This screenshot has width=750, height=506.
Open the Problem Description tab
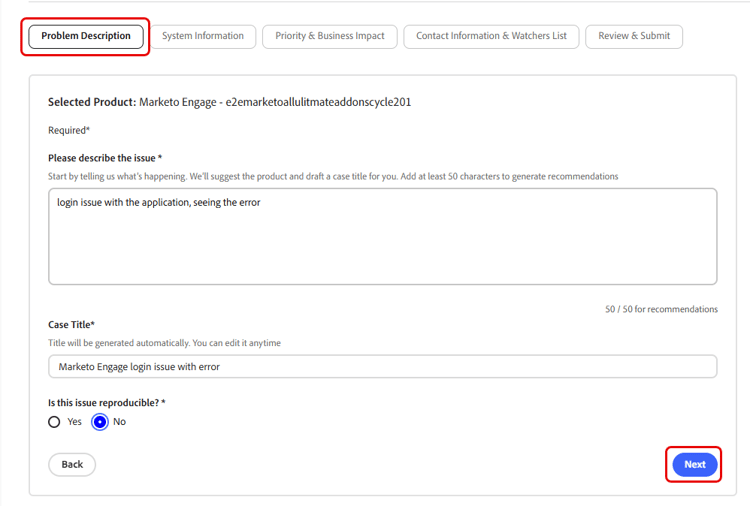[x=86, y=36]
